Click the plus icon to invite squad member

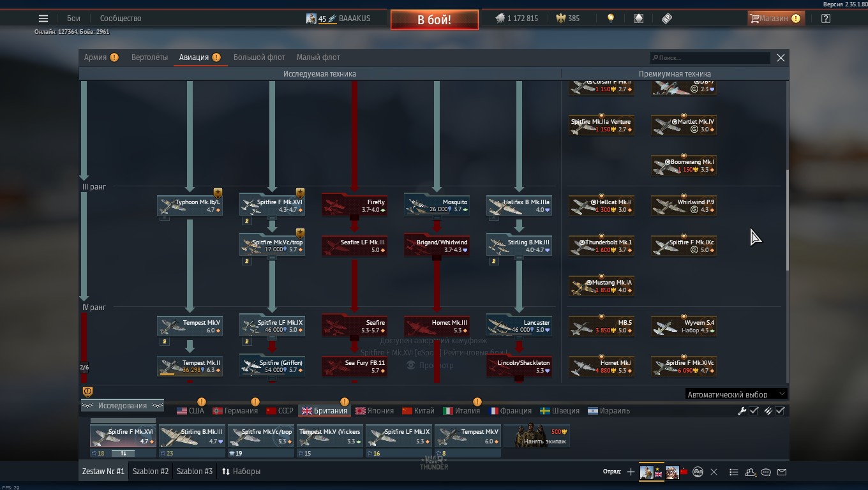[x=631, y=472]
